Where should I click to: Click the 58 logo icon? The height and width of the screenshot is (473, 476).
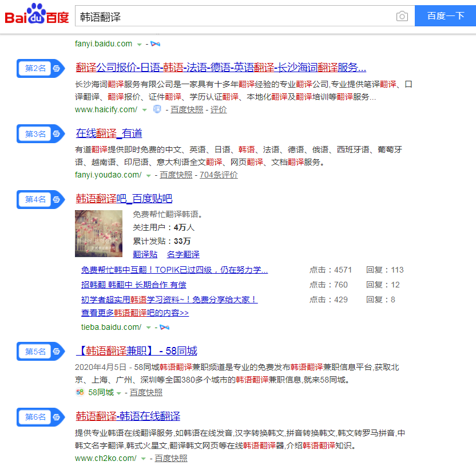[80, 392]
